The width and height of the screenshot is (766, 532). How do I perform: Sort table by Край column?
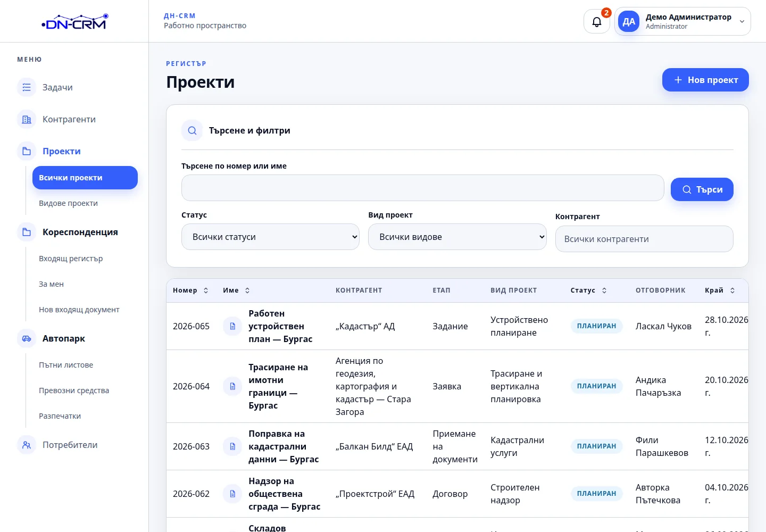pyautogui.click(x=720, y=290)
